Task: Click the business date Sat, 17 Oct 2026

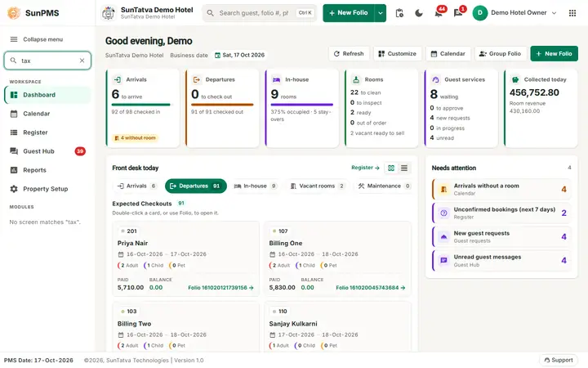Action: click(x=239, y=55)
